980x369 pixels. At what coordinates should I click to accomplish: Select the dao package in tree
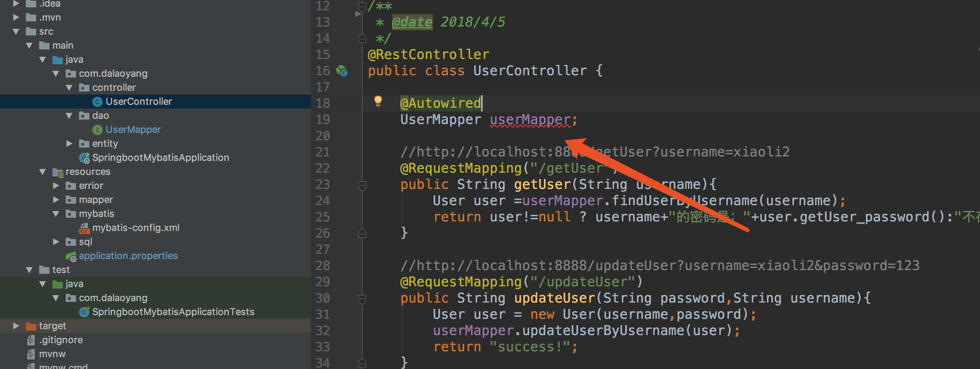coord(100,115)
